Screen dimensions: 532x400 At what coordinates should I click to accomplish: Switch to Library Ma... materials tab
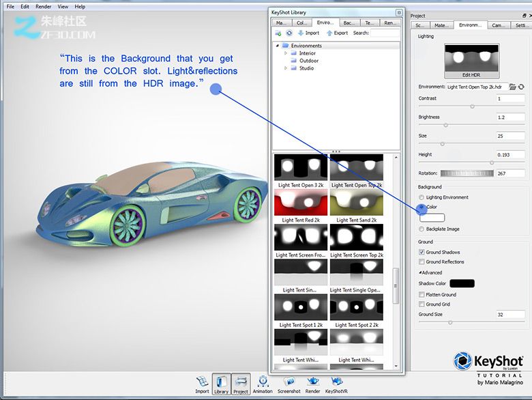pos(282,23)
